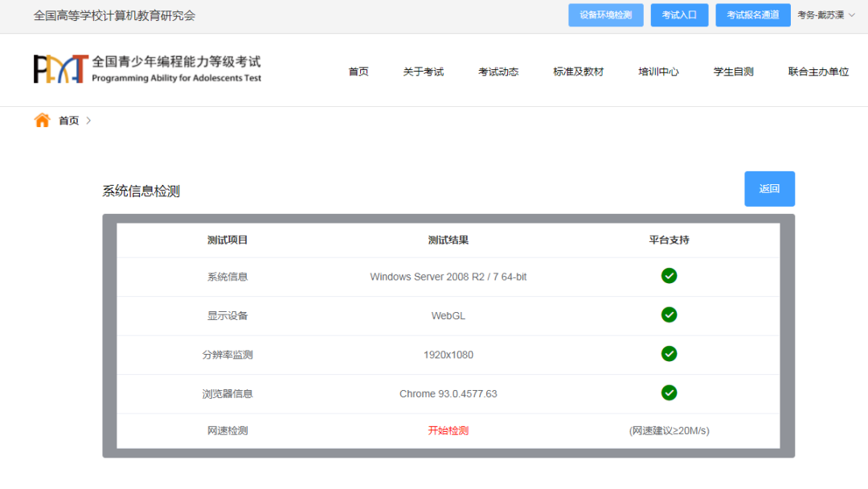The image size is (868, 489).
Task: Click the PAAT site logo
Action: click(x=147, y=69)
